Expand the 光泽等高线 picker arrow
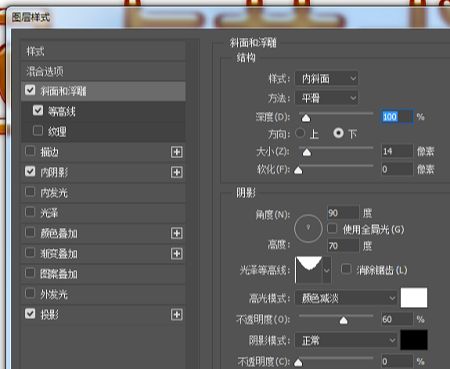This screenshot has height=369, width=450. 327,270
